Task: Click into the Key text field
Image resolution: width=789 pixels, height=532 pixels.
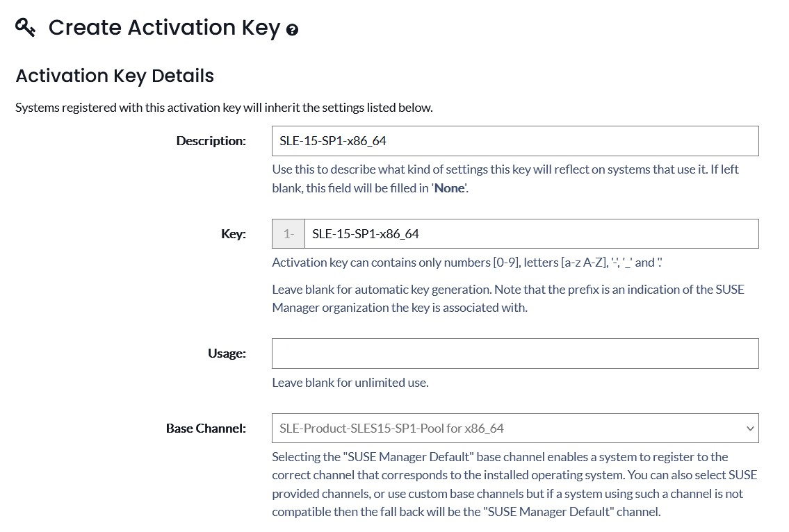Action: pos(531,234)
